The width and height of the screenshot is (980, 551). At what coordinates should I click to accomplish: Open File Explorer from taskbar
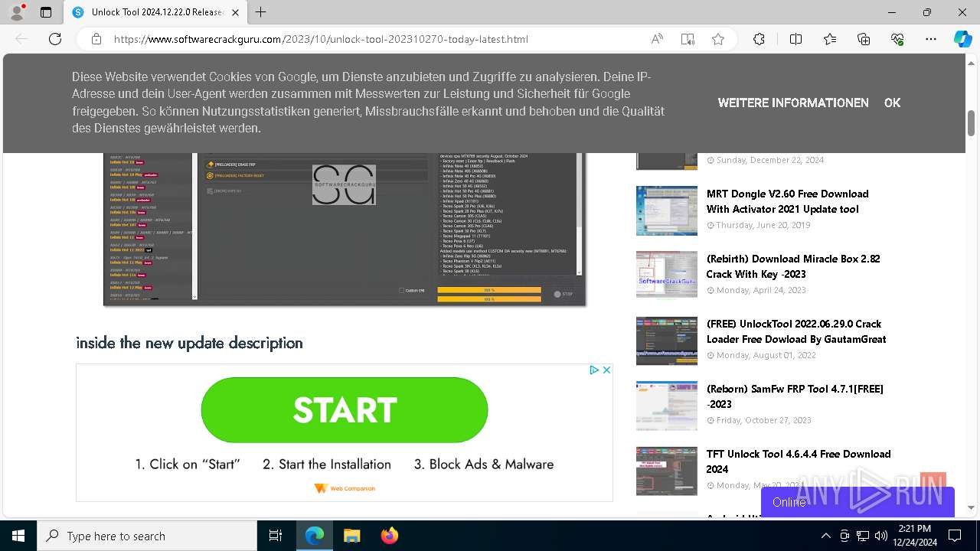(x=351, y=536)
